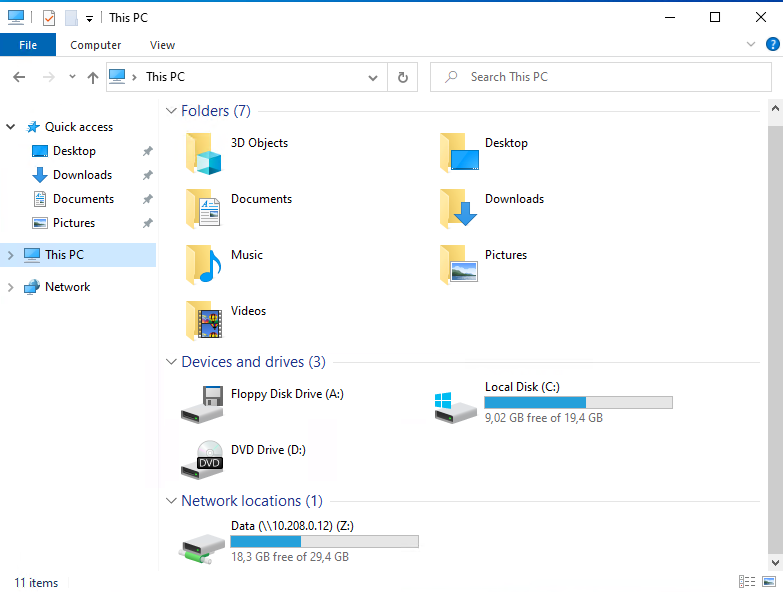The image size is (783, 592).
Task: Select the DVD Drive (D:) icon
Action: (202, 460)
